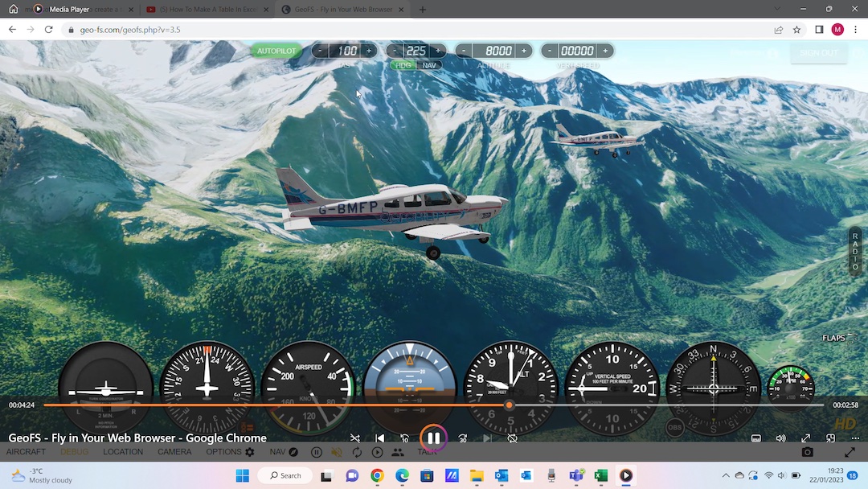Go to next track in Media Player
The width and height of the screenshot is (868, 489).
click(487, 438)
